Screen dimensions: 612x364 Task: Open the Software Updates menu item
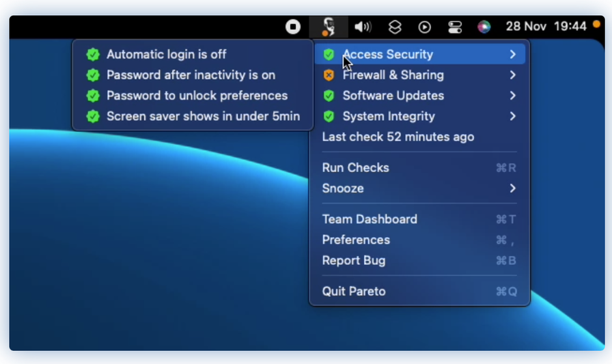click(419, 96)
